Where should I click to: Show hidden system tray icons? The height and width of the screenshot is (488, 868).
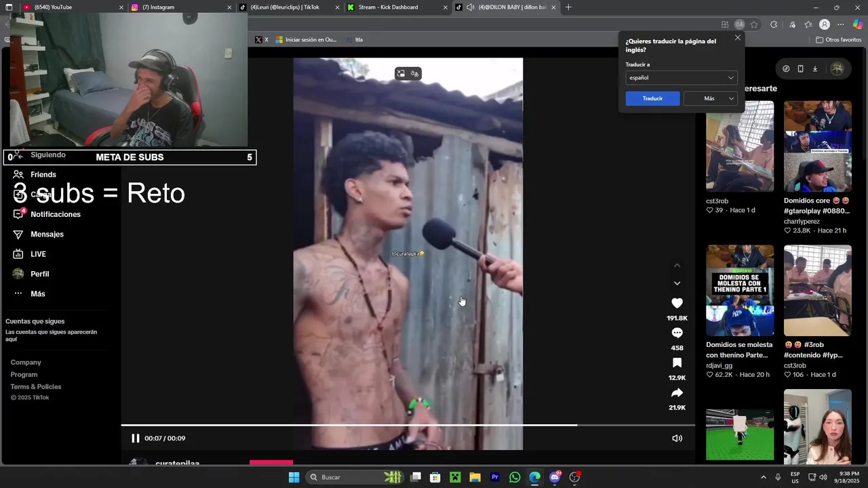(x=763, y=477)
